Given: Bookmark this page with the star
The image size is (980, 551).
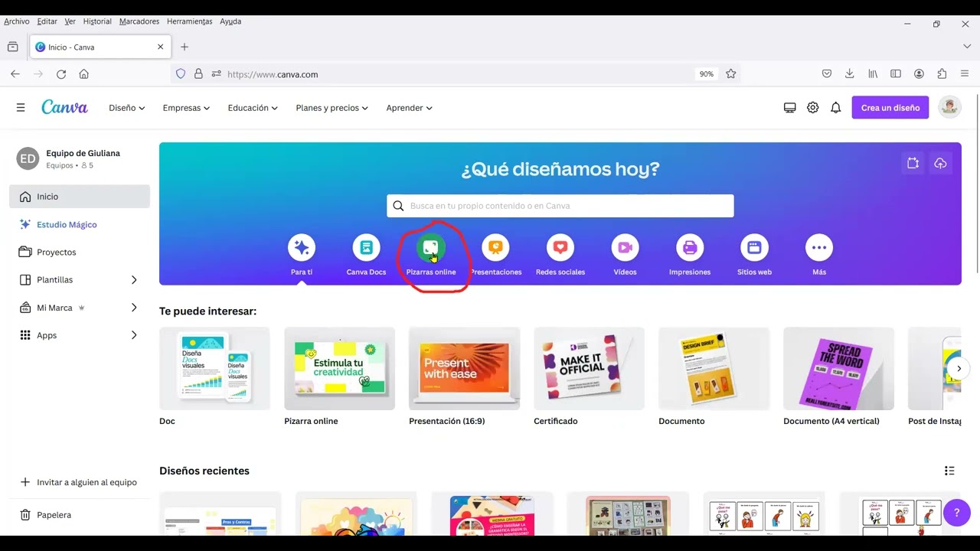Looking at the screenshot, I should point(731,74).
